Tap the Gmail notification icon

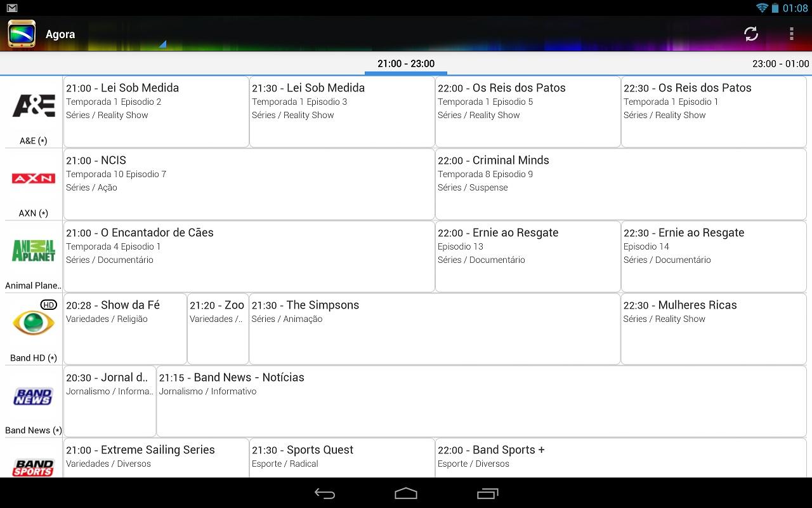(x=11, y=8)
